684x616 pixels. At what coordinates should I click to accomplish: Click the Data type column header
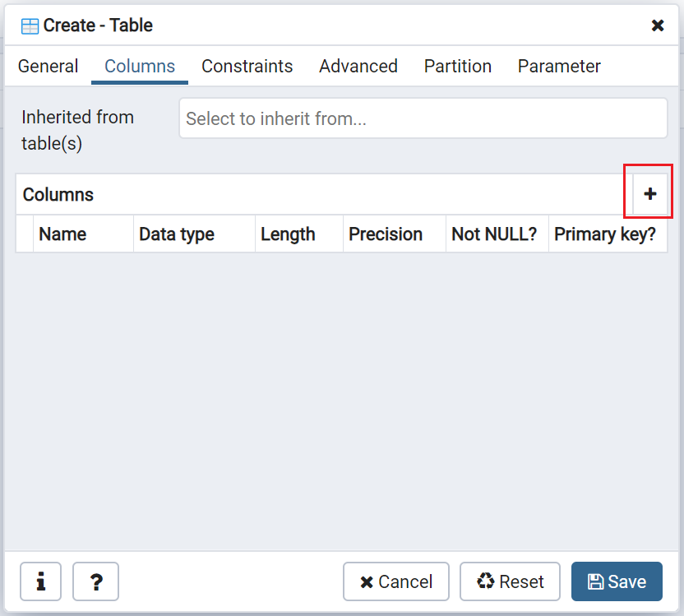(177, 234)
